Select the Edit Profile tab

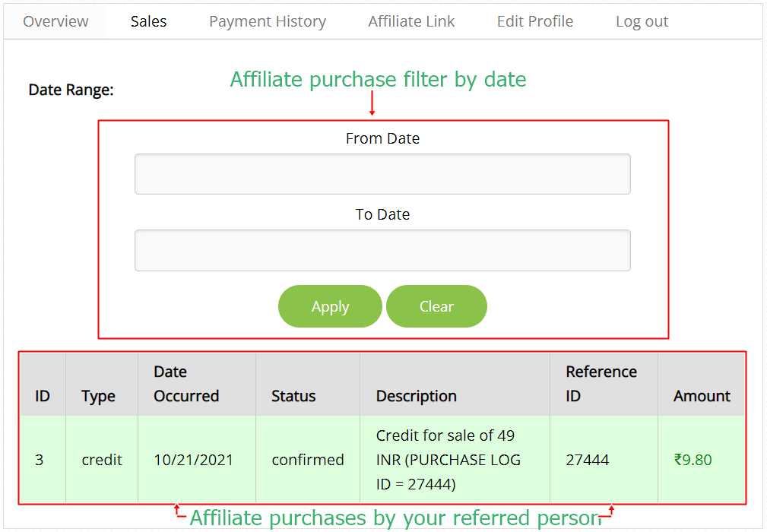point(534,21)
